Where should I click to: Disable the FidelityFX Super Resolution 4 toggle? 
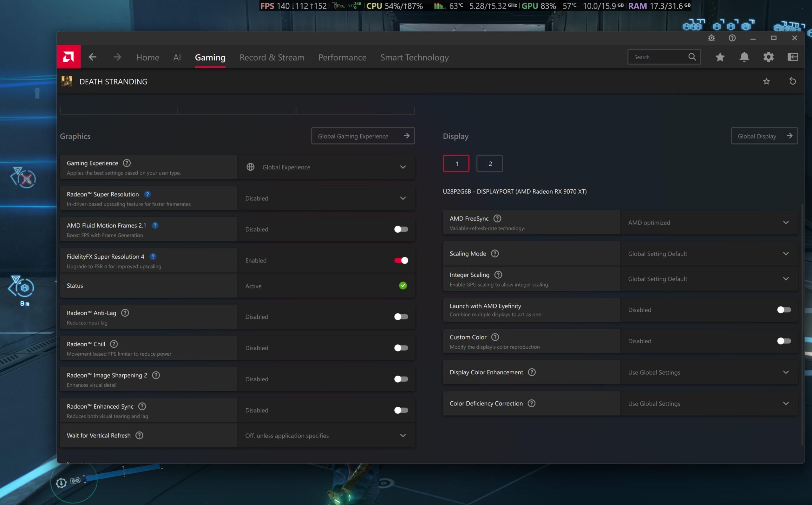[401, 260]
